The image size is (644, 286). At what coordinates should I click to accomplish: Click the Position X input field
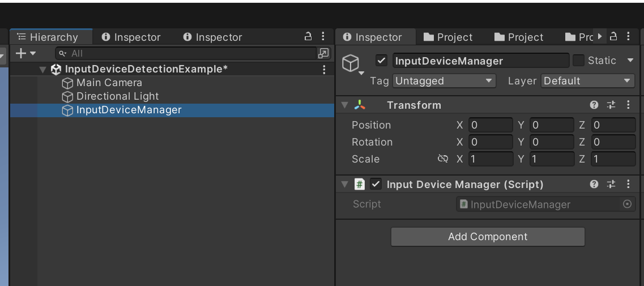click(491, 125)
